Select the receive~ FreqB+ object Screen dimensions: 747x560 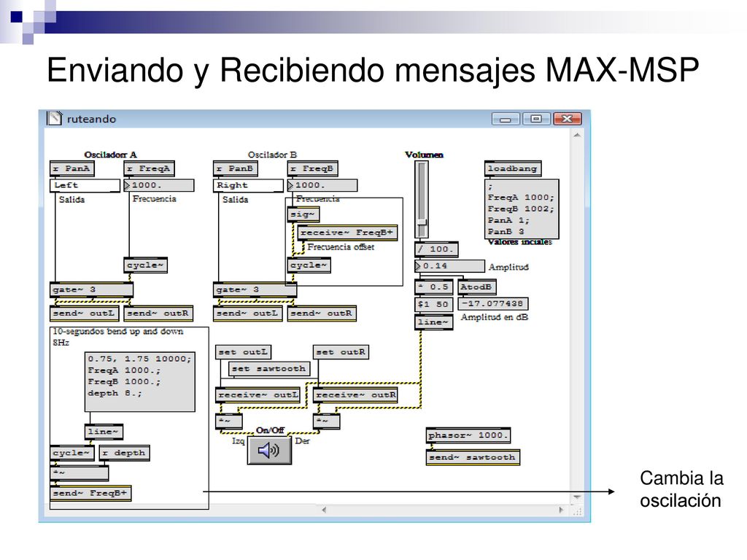point(347,233)
